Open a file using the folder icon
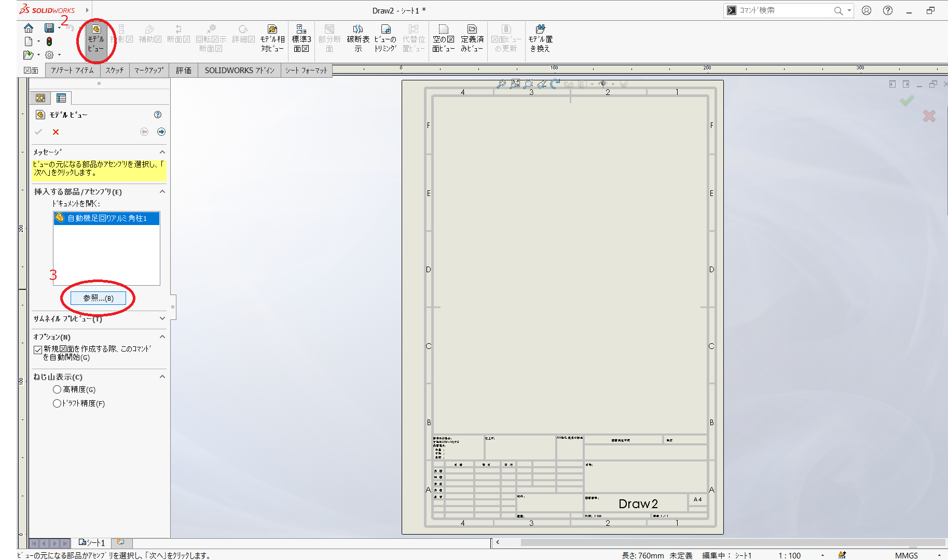The height and width of the screenshot is (560, 948). 28,54
